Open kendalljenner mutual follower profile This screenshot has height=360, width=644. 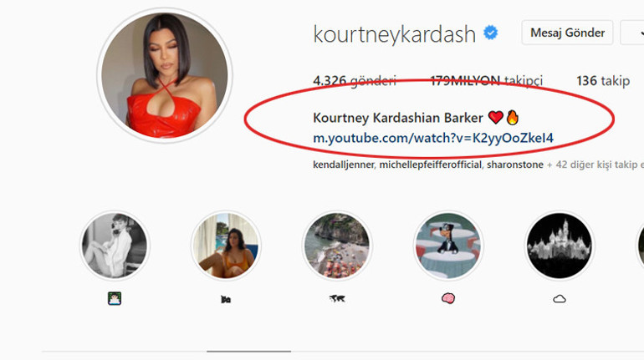344,165
